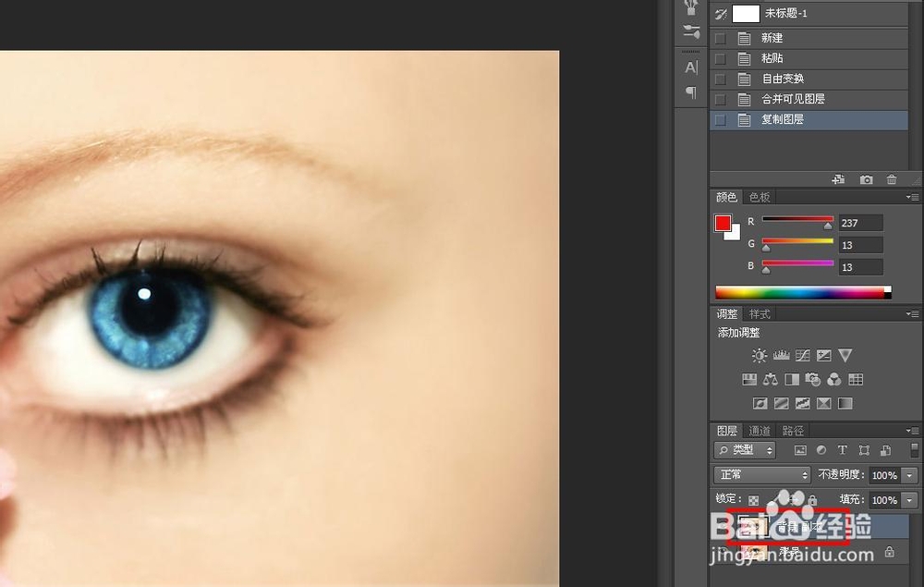Add a Levels adjustment from the Adjustments panel
Screen dimensions: 924x587
click(x=782, y=355)
